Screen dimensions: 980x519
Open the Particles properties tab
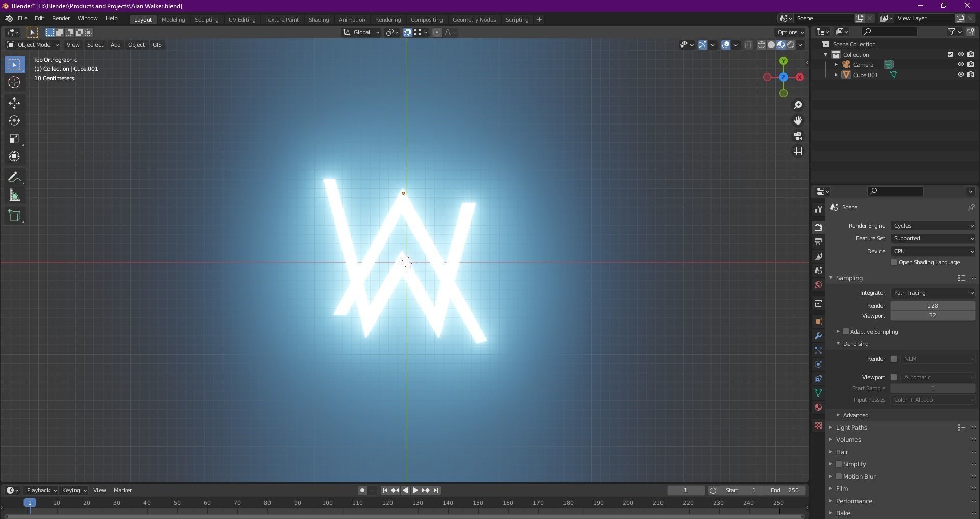coord(818,350)
